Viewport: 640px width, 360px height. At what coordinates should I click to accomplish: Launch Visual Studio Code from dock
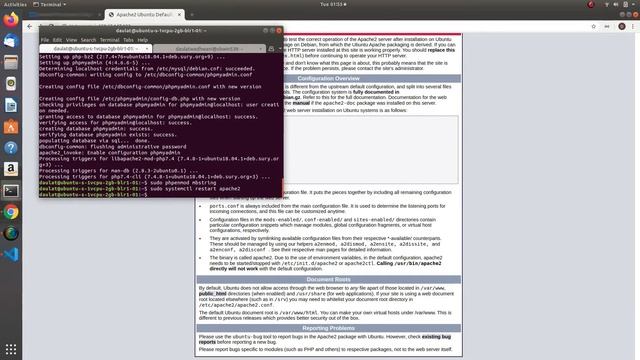coord(11,255)
